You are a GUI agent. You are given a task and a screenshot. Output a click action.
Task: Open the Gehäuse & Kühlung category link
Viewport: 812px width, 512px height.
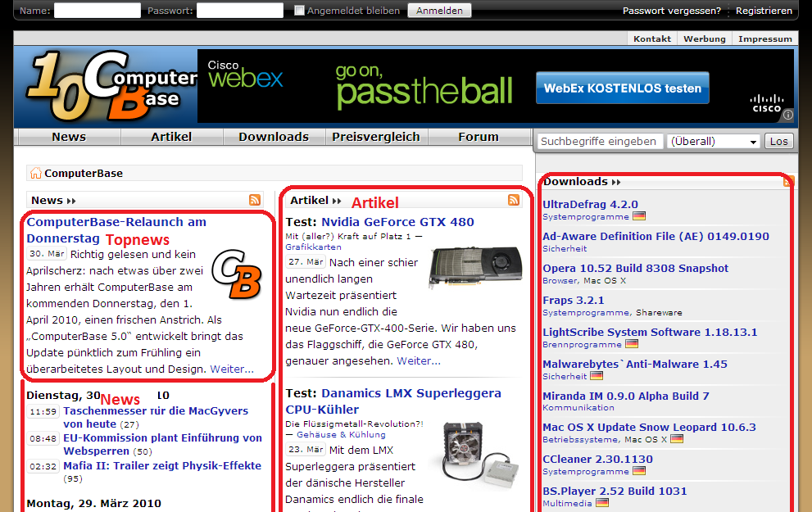coord(341,434)
